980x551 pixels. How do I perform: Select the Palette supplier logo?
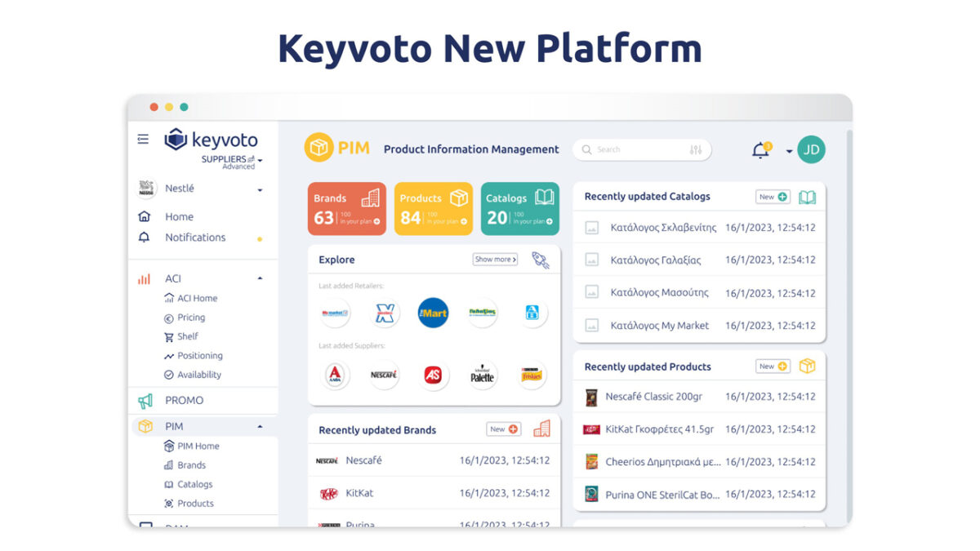coord(483,375)
